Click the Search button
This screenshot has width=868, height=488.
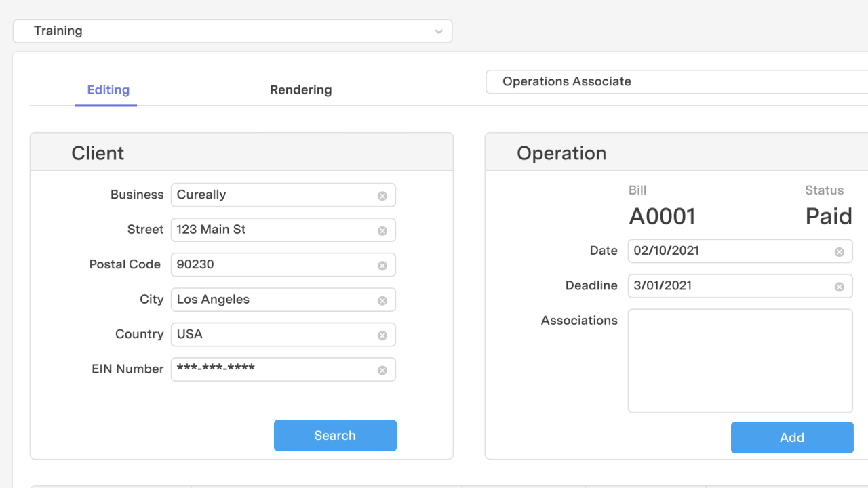tap(335, 435)
